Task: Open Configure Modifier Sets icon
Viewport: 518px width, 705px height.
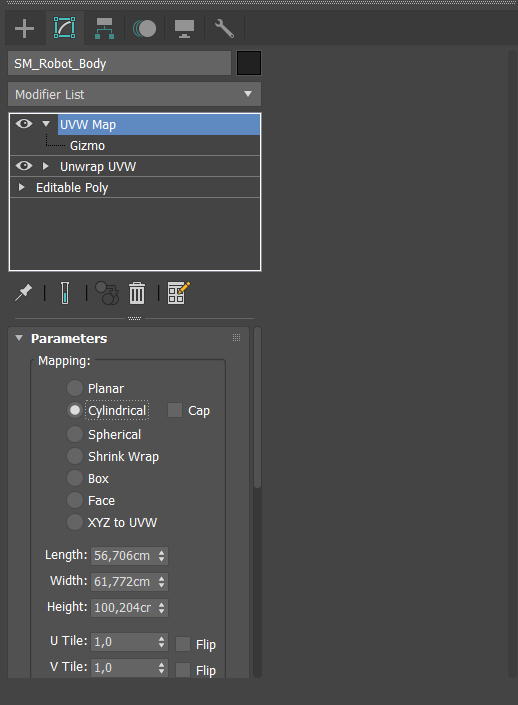Action: pos(178,293)
